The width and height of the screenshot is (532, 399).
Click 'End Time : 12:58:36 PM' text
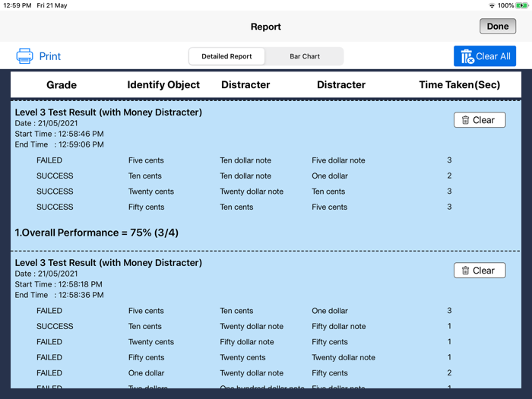pos(59,295)
